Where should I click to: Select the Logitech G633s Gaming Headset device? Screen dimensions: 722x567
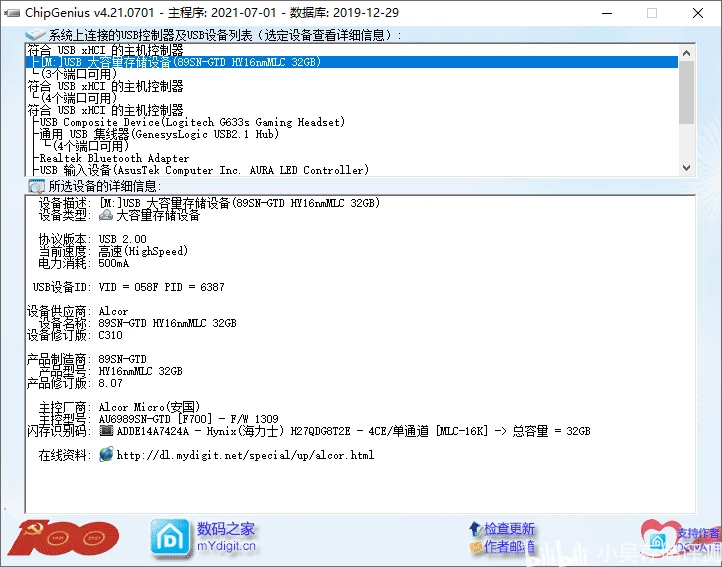tap(192, 122)
